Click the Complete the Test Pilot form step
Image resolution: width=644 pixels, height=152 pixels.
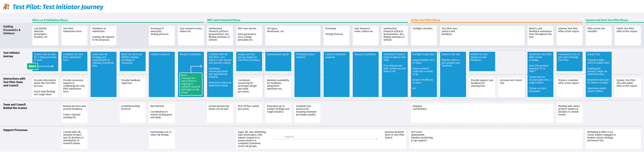(74, 61)
